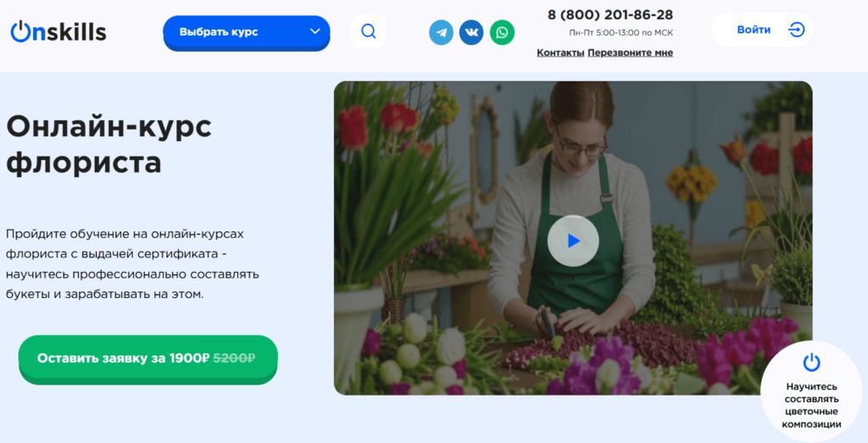
Task: Open the WhatsApp chat icon
Action: (502, 32)
